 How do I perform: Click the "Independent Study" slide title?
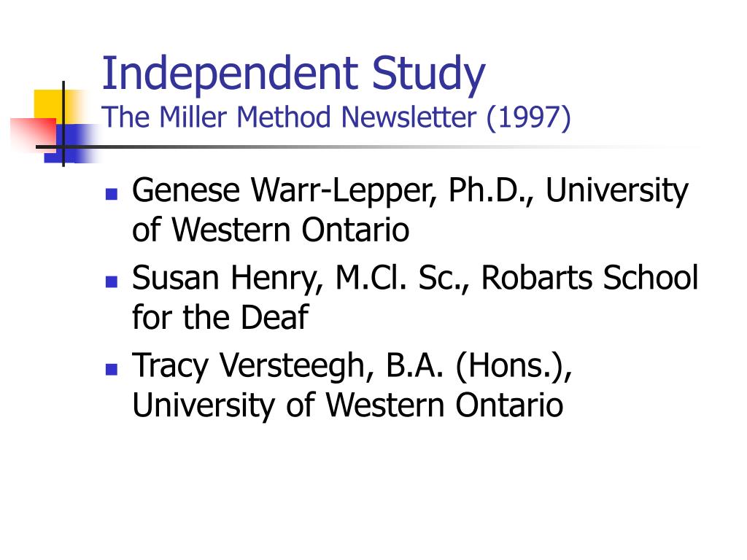pyautogui.click(x=293, y=74)
